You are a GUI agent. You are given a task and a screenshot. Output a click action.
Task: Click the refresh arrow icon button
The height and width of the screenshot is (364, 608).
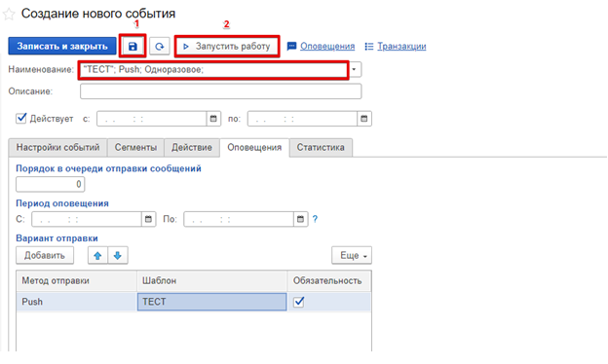click(160, 46)
